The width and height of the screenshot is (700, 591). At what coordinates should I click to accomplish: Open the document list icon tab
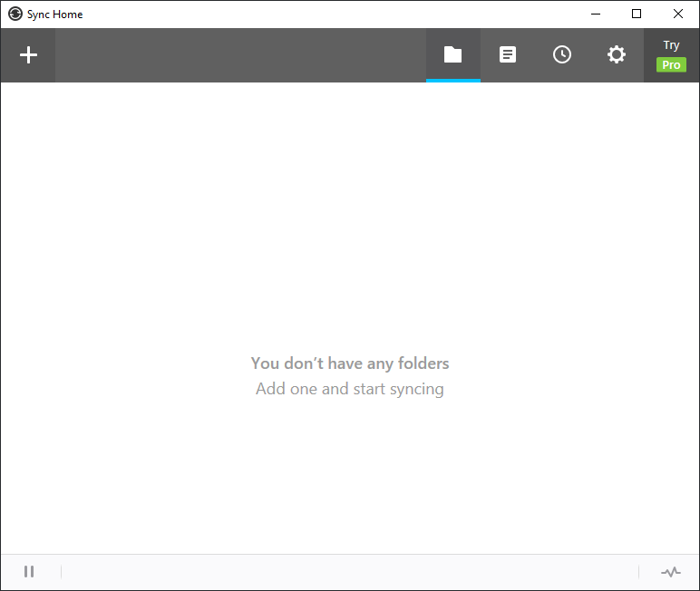(x=508, y=55)
